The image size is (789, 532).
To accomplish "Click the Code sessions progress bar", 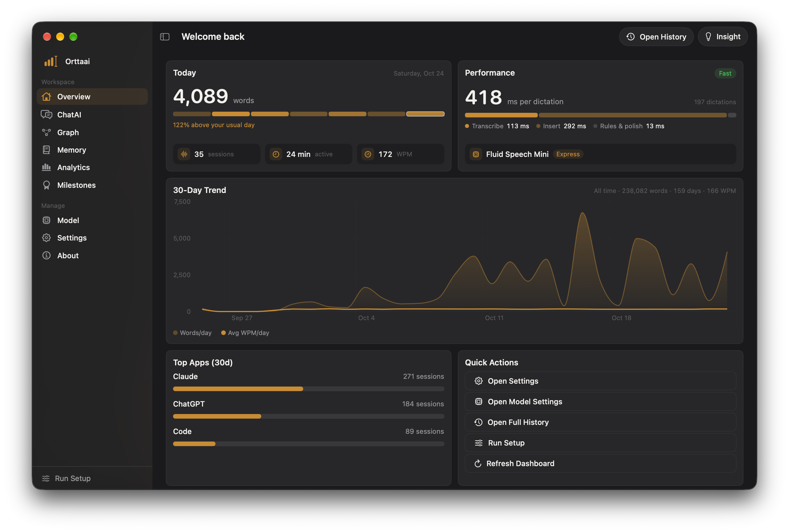I will pos(309,444).
